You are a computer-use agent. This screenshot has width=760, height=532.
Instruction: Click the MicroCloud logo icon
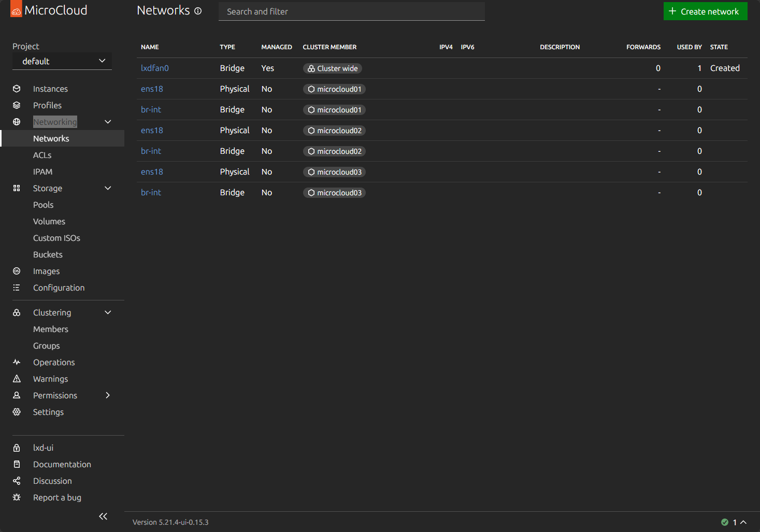tap(16, 9)
